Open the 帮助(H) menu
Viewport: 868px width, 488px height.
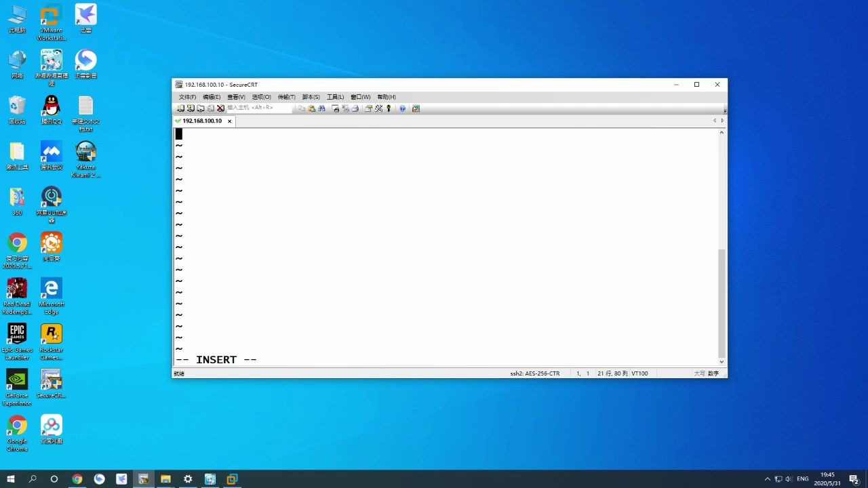(387, 97)
